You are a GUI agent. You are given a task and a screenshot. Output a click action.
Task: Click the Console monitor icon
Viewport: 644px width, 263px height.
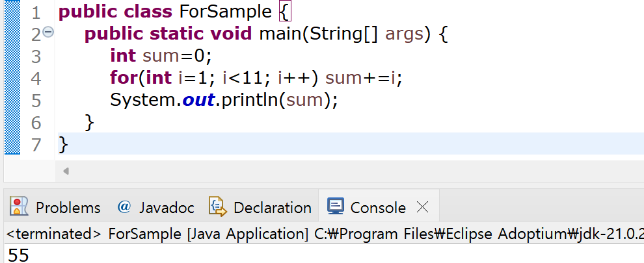point(336,207)
